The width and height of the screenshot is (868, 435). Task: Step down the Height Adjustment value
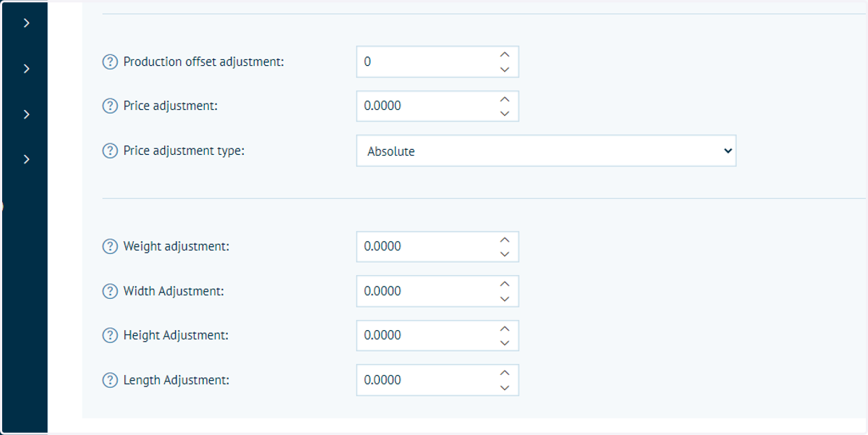[505, 343]
